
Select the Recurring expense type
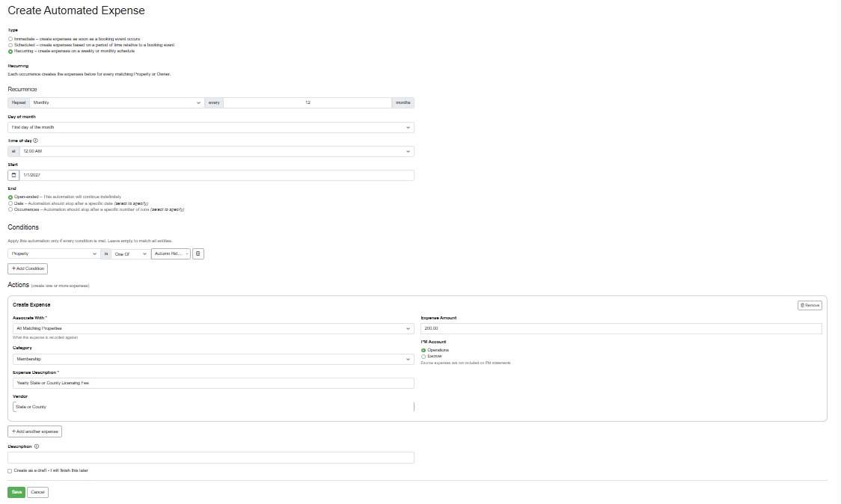(10, 52)
